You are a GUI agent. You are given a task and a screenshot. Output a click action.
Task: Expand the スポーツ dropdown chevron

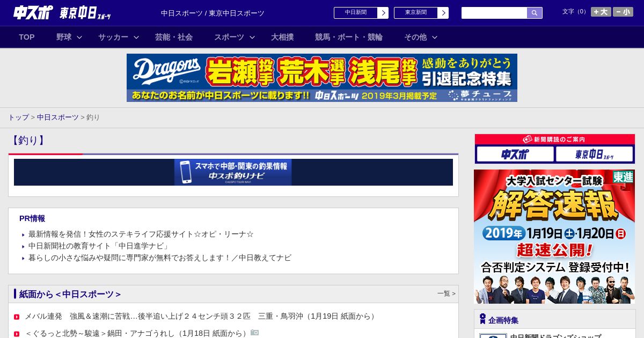coord(252,37)
